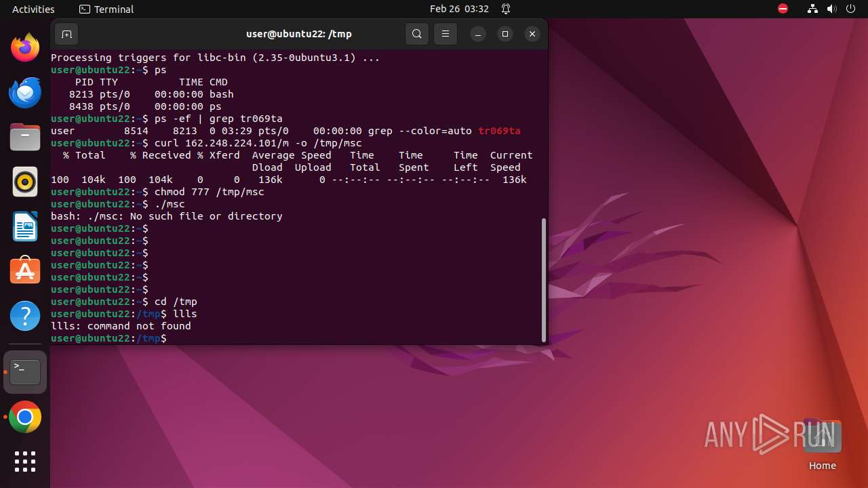This screenshot has height=488, width=868.
Task: Click the '8213 pts/0 00:00:00 bash' row
Action: 151,94
